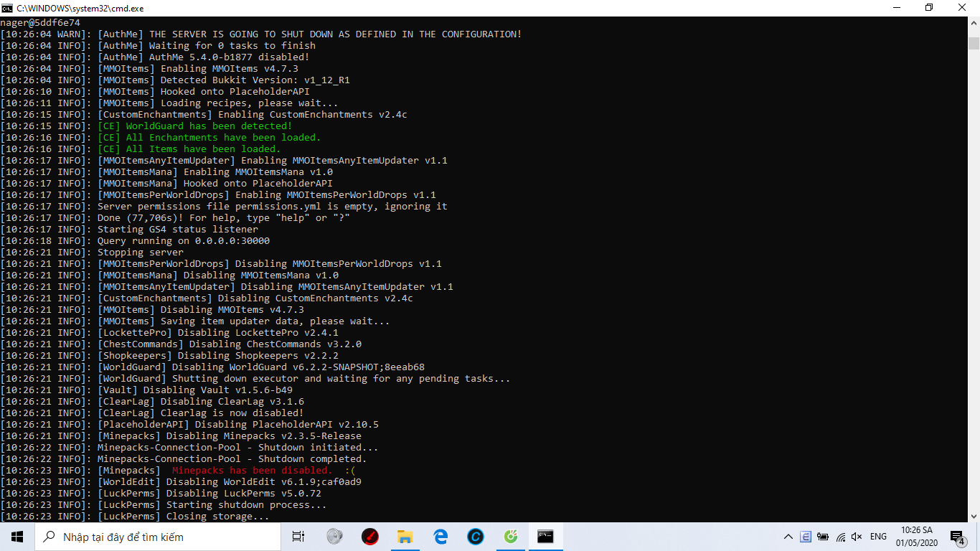The image size is (980, 551).
Task: Click 'Enabling MMOItems v4.7.3' log line
Action: tap(149, 69)
